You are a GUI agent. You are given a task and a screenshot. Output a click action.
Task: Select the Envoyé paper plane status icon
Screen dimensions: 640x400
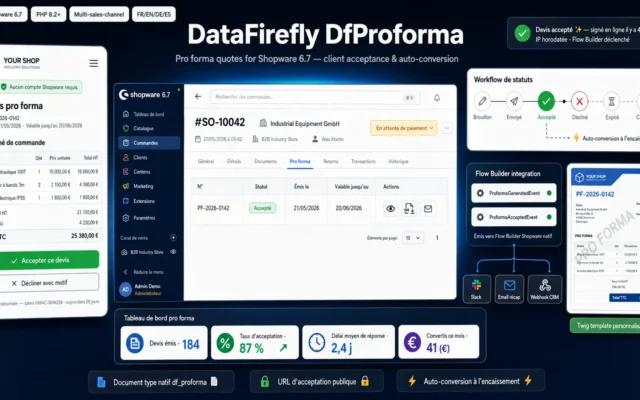[x=514, y=101]
